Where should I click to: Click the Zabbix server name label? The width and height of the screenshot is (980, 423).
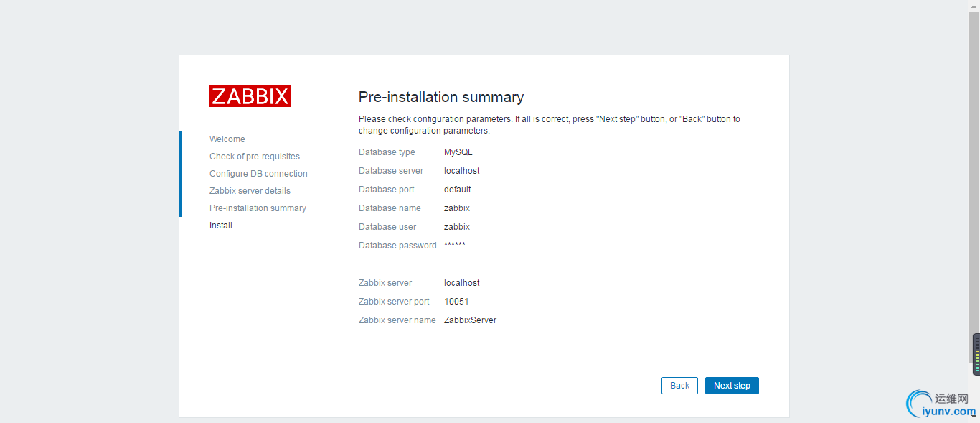(x=397, y=320)
